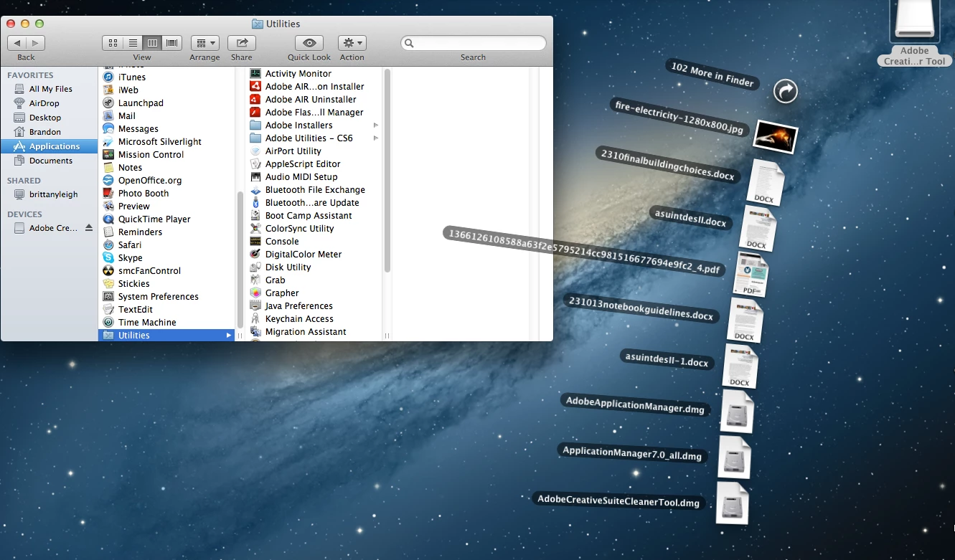Expand the Adobe Installers folder arrow

376,125
